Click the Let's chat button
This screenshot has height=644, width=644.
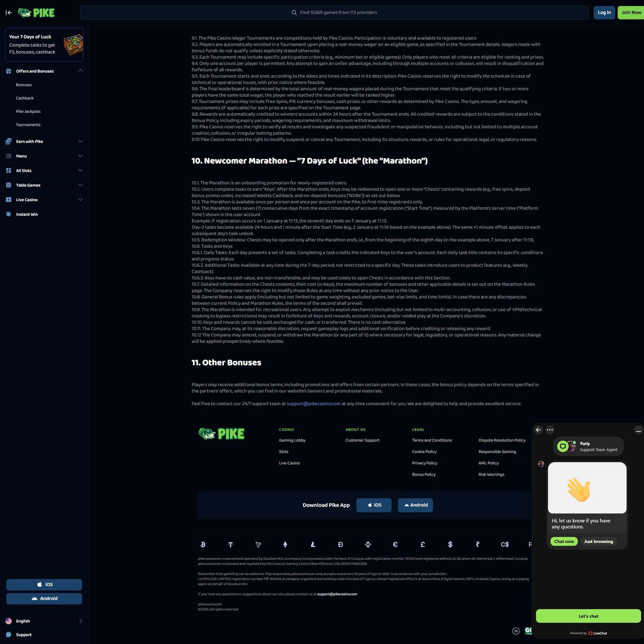pyautogui.click(x=588, y=616)
